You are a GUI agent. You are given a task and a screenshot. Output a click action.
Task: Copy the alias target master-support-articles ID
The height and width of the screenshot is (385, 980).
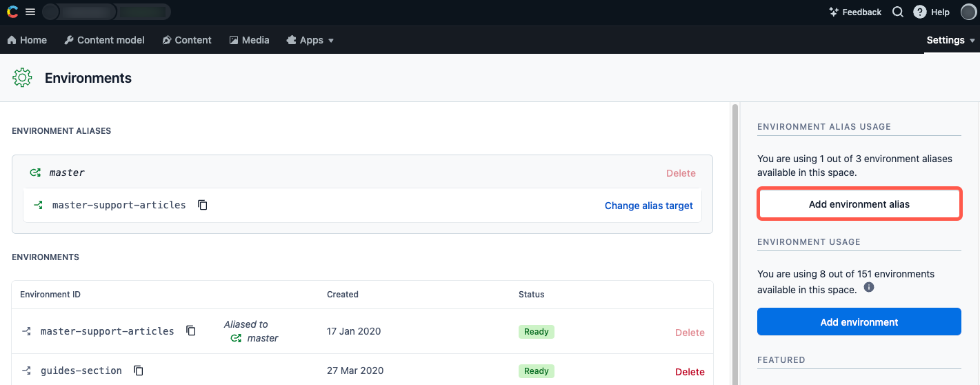[x=203, y=205]
